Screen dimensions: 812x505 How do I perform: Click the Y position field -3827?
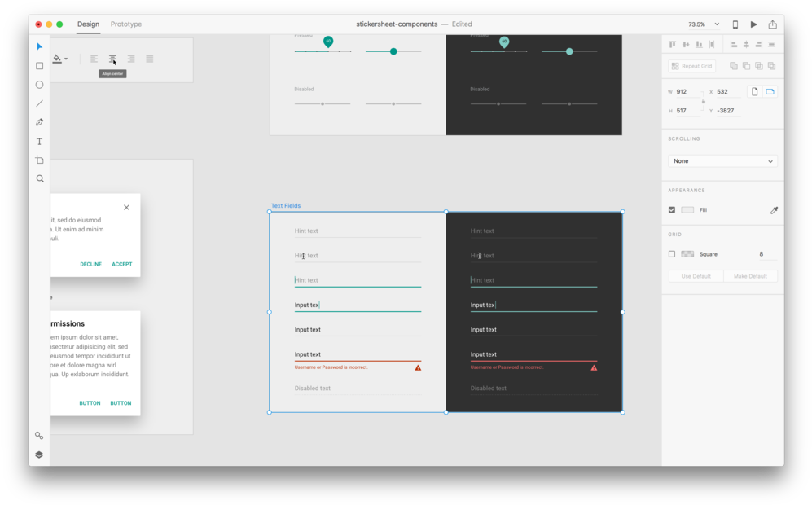pos(727,110)
